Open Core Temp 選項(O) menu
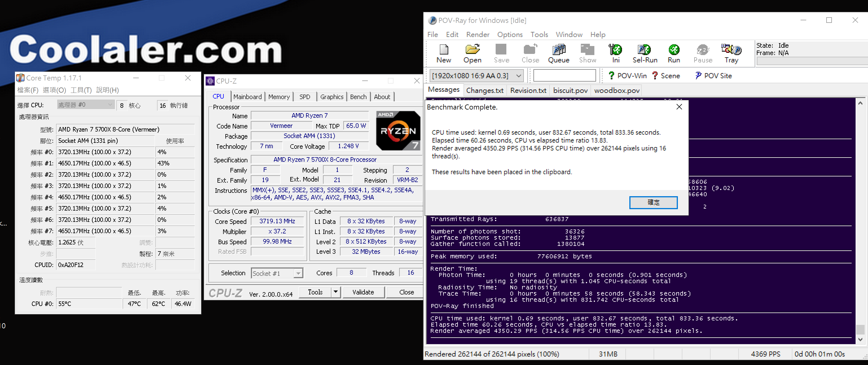 click(x=54, y=90)
